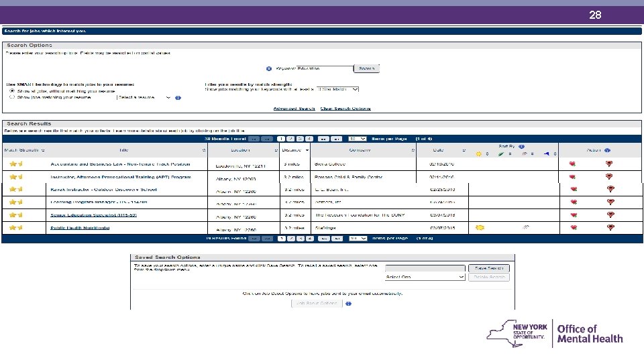This screenshot has height=362, width=644.
Task: Sort results by the blue flag icon
Action: click(x=546, y=154)
